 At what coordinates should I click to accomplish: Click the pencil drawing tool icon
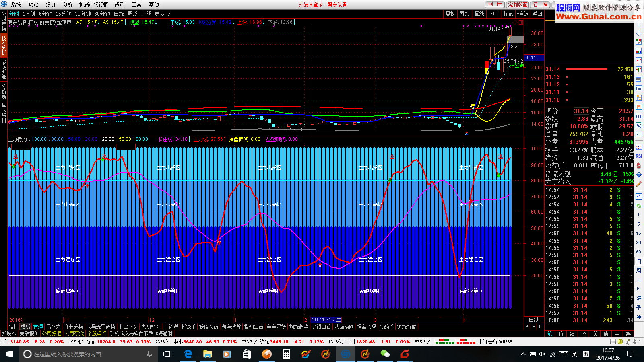pyautogui.click(x=639, y=184)
